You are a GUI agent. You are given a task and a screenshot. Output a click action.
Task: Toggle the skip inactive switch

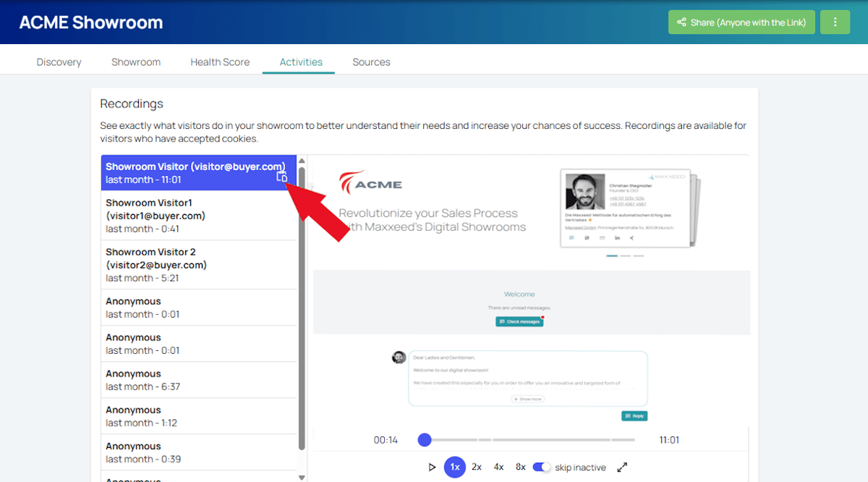click(x=542, y=468)
